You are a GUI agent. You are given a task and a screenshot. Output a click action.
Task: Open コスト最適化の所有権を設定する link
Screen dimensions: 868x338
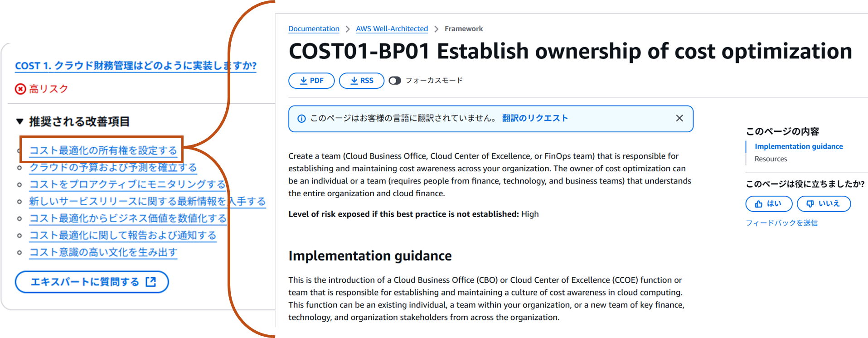coord(103,150)
